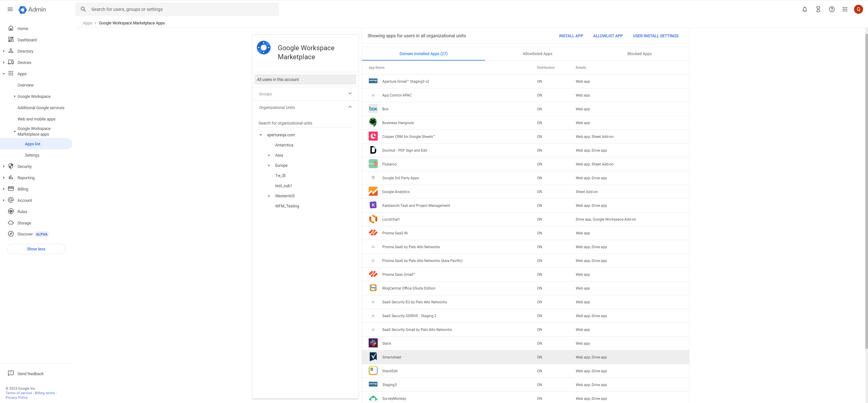Click the Lucidchart app icon
This screenshot has height=403, width=868.
point(373,219)
